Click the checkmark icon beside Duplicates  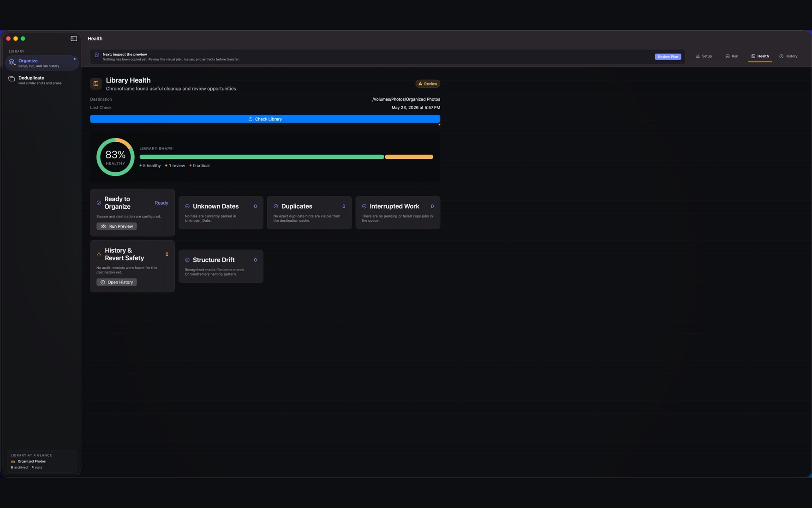coord(276,206)
